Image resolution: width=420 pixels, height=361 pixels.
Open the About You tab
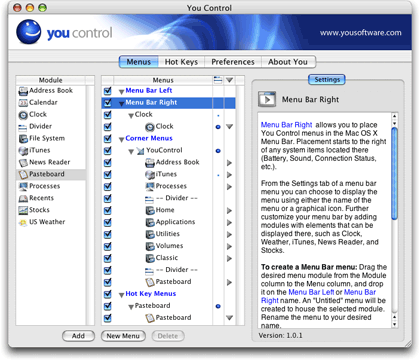pyautogui.click(x=288, y=62)
